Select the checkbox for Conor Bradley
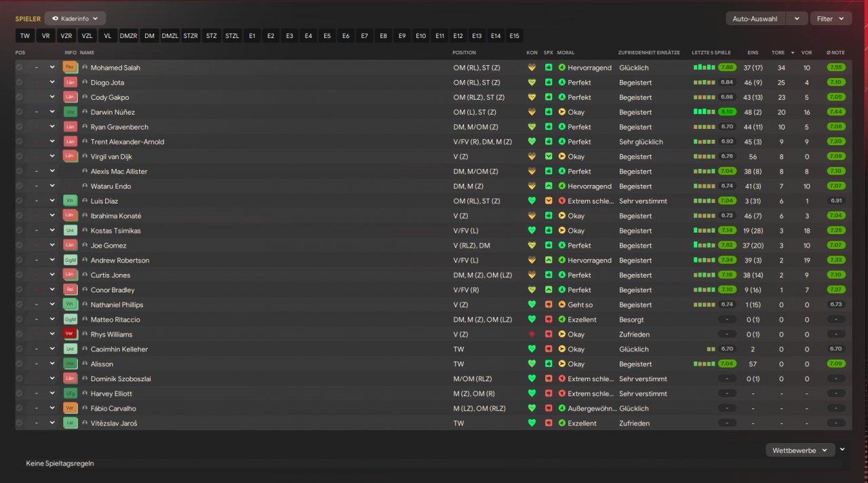Screen dimensions: 868x483 (x=19, y=290)
